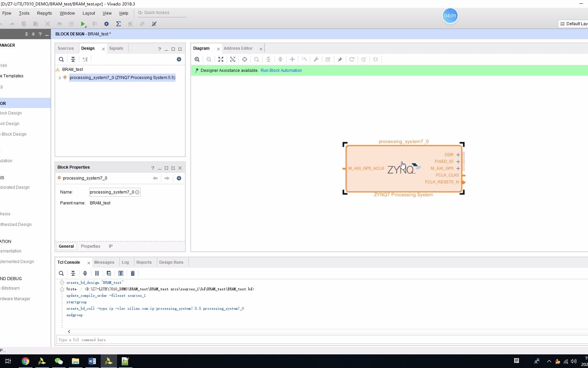Pause Tcl Console output
This screenshot has width=588, height=368.
point(97,273)
